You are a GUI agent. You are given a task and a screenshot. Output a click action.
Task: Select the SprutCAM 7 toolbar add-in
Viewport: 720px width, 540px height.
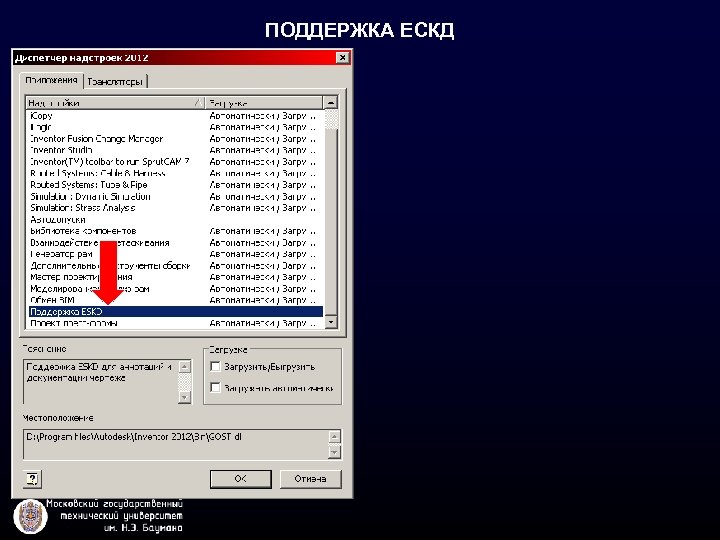[175, 162]
